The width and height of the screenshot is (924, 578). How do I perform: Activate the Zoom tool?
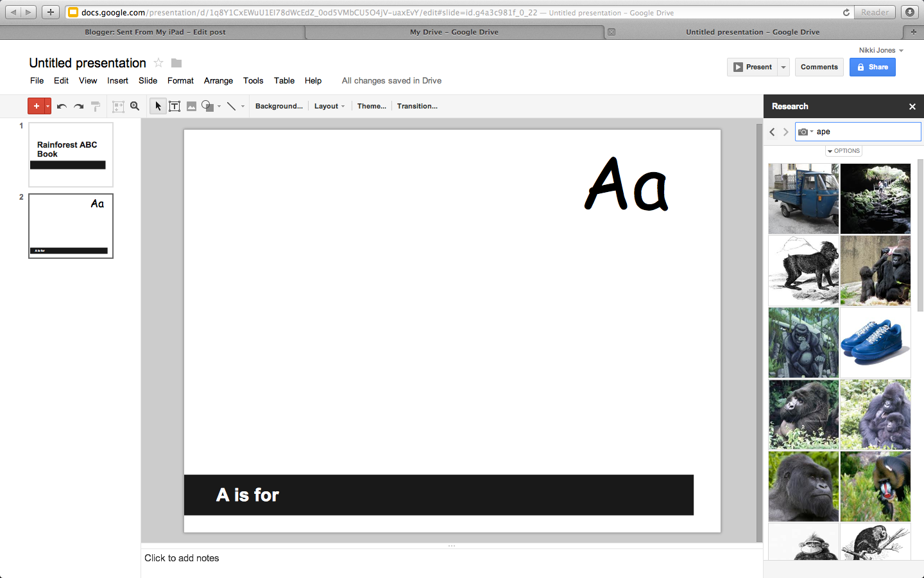(135, 106)
